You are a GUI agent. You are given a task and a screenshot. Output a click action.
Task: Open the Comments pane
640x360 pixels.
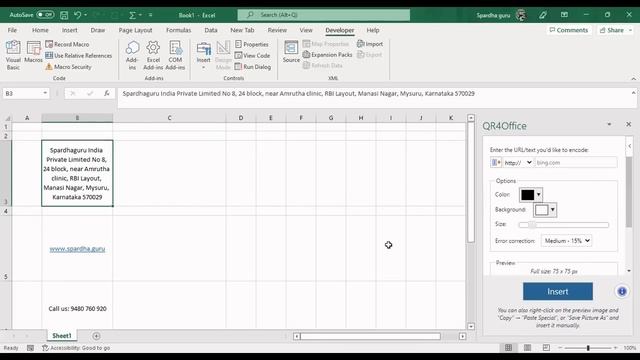569,30
